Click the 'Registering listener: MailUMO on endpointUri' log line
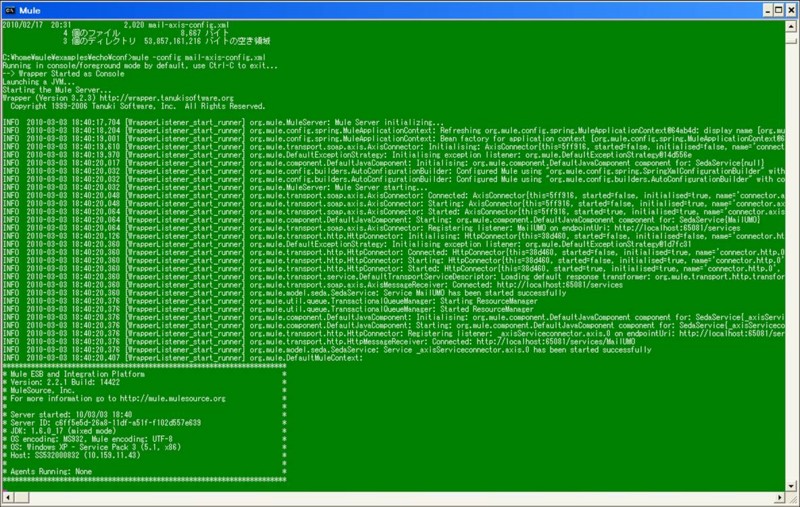The image size is (800, 507). tap(371, 228)
